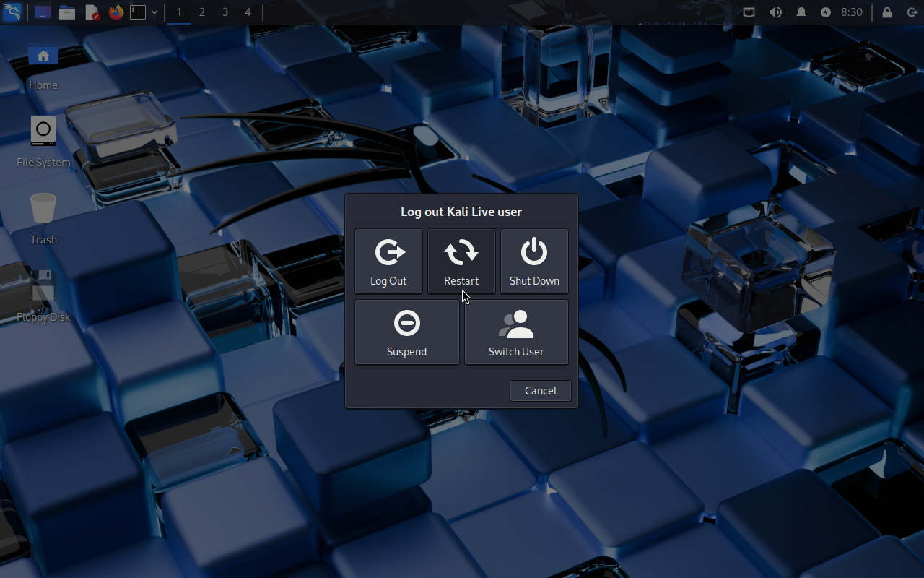Open the file manager from the panel

coord(67,12)
